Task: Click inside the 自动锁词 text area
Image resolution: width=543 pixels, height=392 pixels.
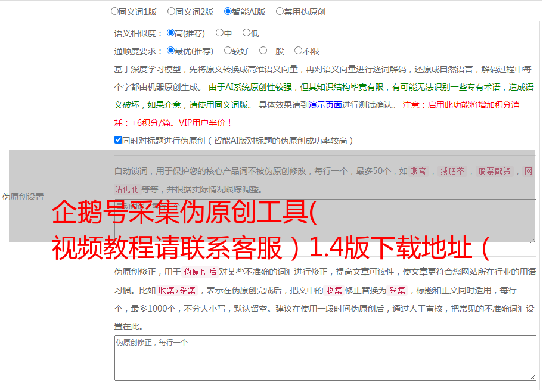Action: (x=325, y=222)
